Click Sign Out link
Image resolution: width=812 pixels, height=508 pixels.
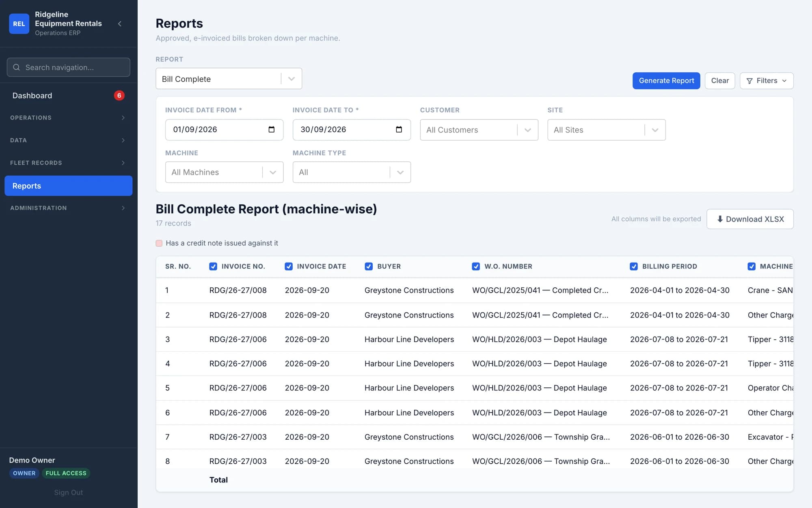tap(68, 493)
